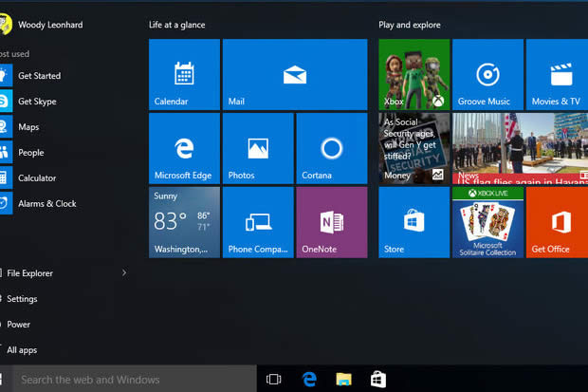The image size is (588, 392).
Task: Click the Power button
Action: coord(19,325)
